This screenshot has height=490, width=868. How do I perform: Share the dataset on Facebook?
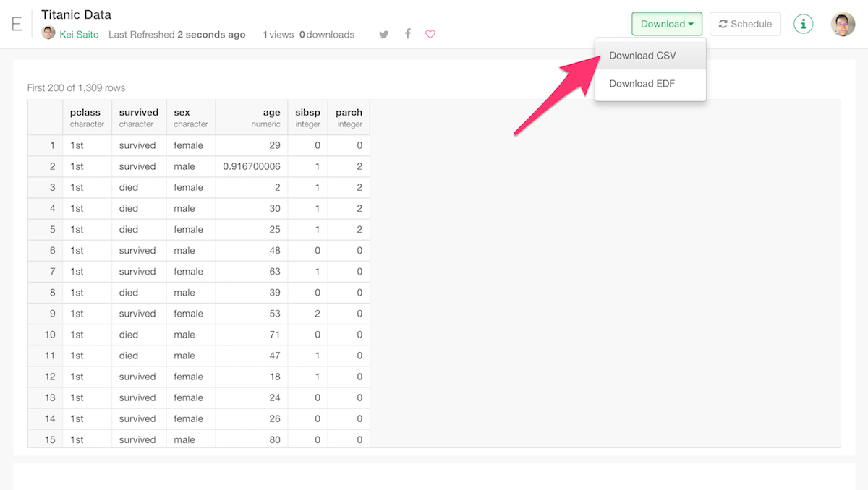point(407,34)
